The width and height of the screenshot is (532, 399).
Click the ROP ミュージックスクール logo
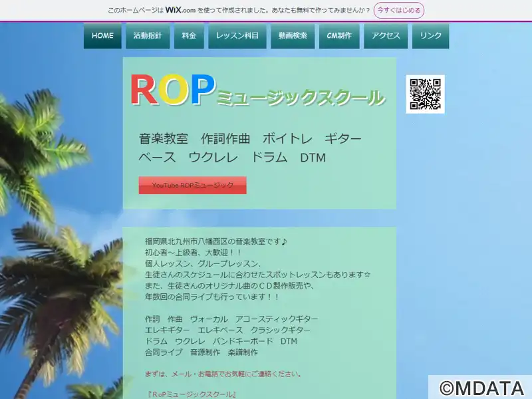(x=258, y=90)
